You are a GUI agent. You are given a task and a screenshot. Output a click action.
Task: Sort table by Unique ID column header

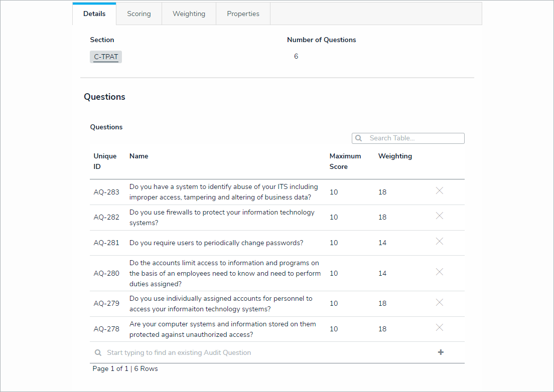(105, 161)
